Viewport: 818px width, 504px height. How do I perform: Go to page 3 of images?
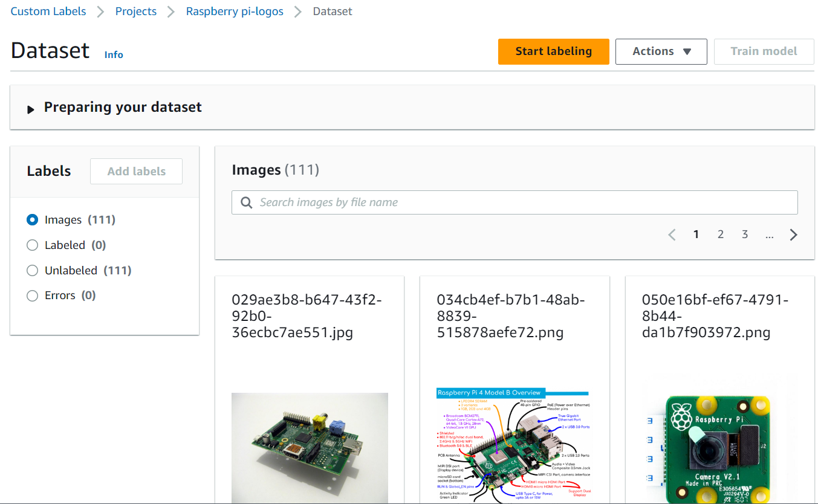[x=745, y=234]
